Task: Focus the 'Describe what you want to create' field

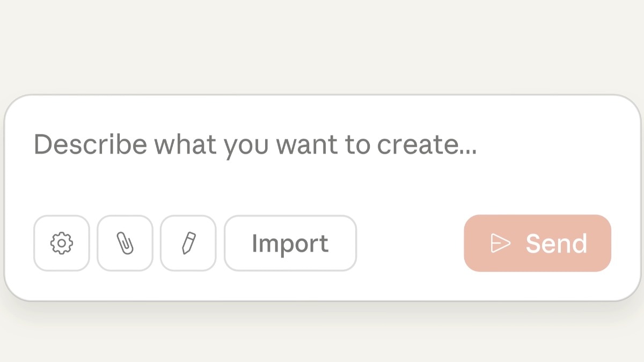Action: (x=255, y=144)
